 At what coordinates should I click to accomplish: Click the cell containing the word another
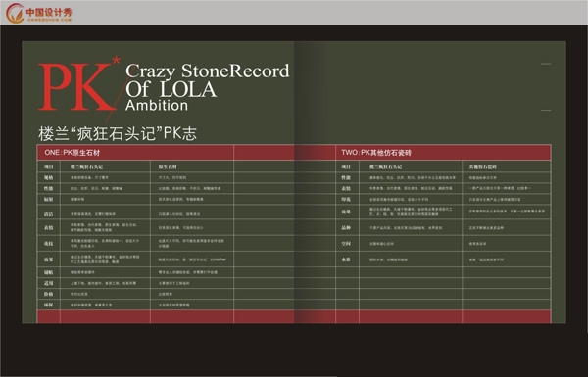coord(192,259)
